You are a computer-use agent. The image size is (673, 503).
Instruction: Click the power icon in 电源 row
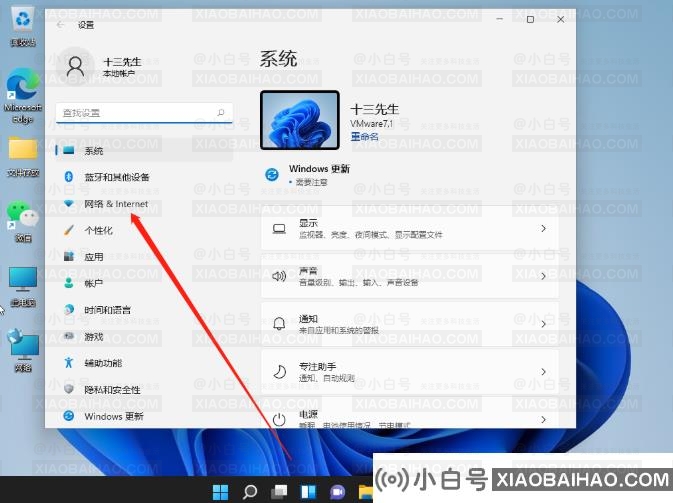[279, 419]
